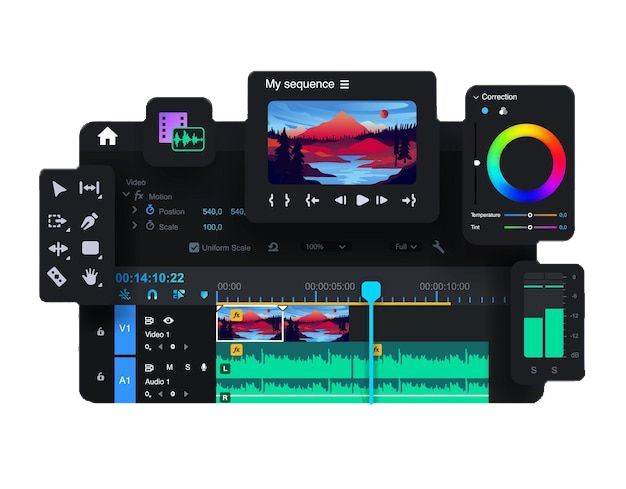The height and width of the screenshot is (489, 626).
Task: Toggle the lock on track V1
Action: tap(100, 330)
